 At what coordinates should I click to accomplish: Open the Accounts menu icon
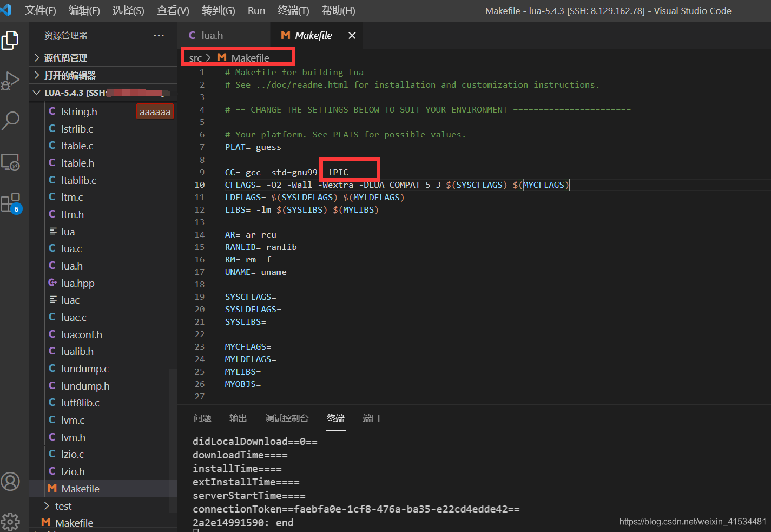click(10, 481)
